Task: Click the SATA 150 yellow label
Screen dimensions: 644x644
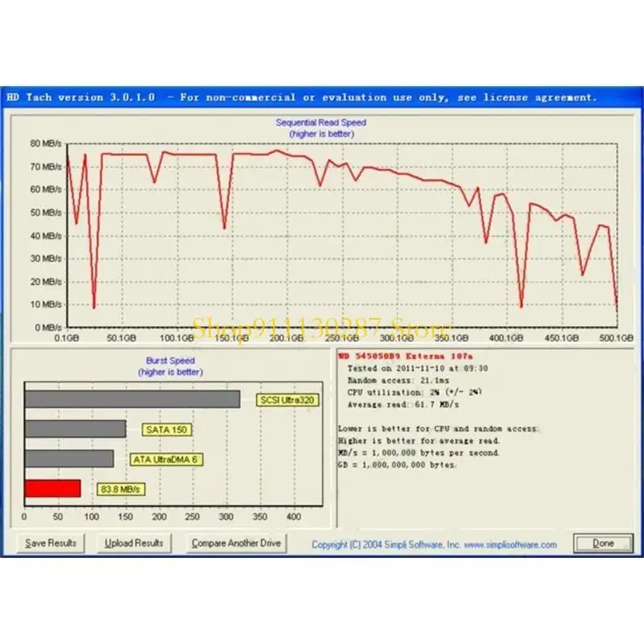Action: (x=167, y=430)
